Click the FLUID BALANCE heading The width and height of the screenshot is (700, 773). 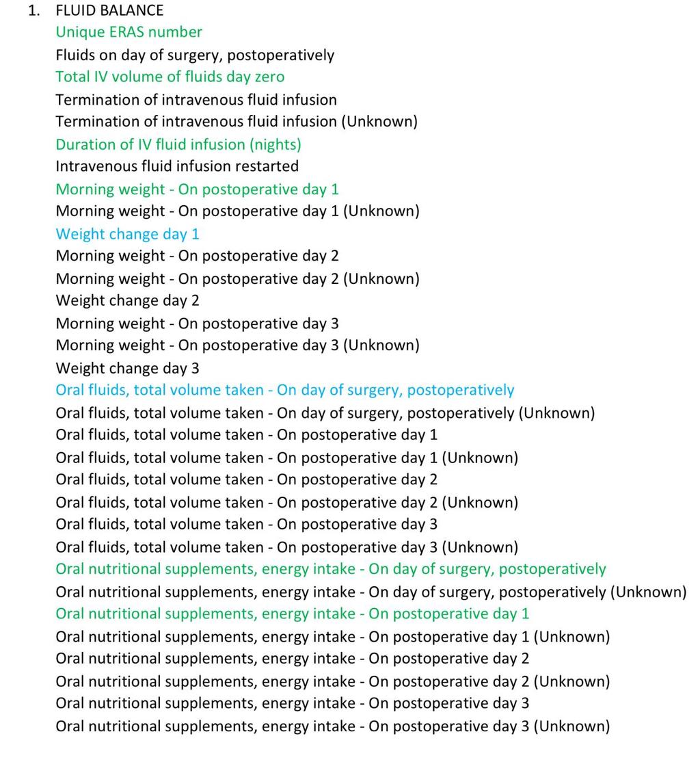click(109, 10)
